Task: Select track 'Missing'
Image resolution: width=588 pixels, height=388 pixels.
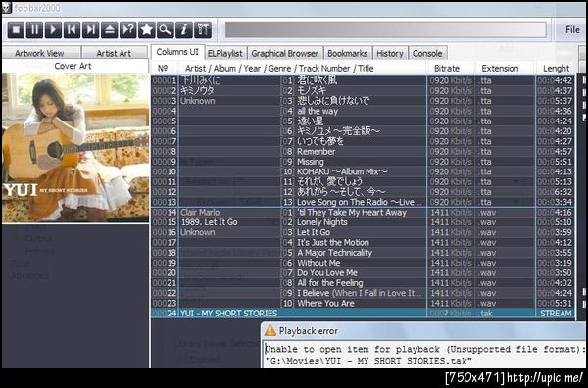Action: point(310,162)
